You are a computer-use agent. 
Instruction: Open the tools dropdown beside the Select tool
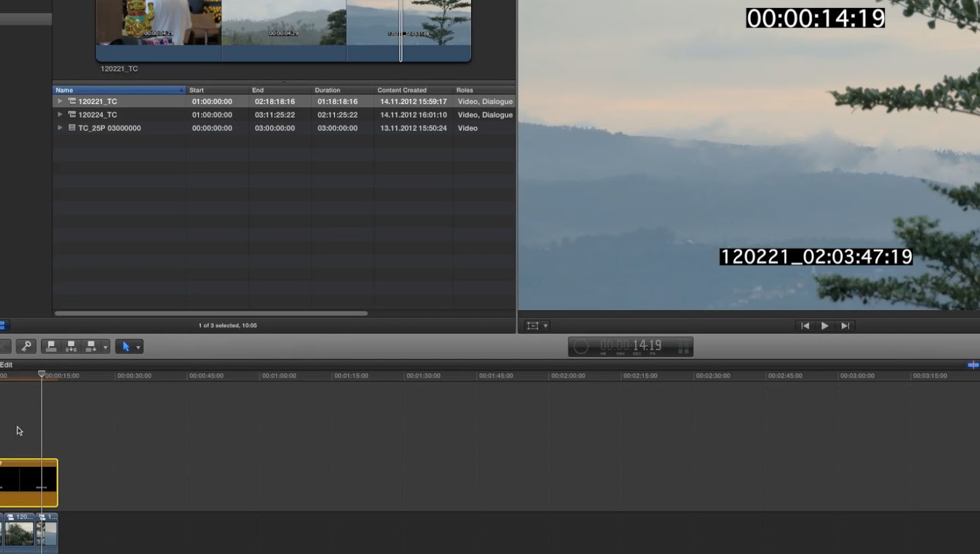(138, 346)
